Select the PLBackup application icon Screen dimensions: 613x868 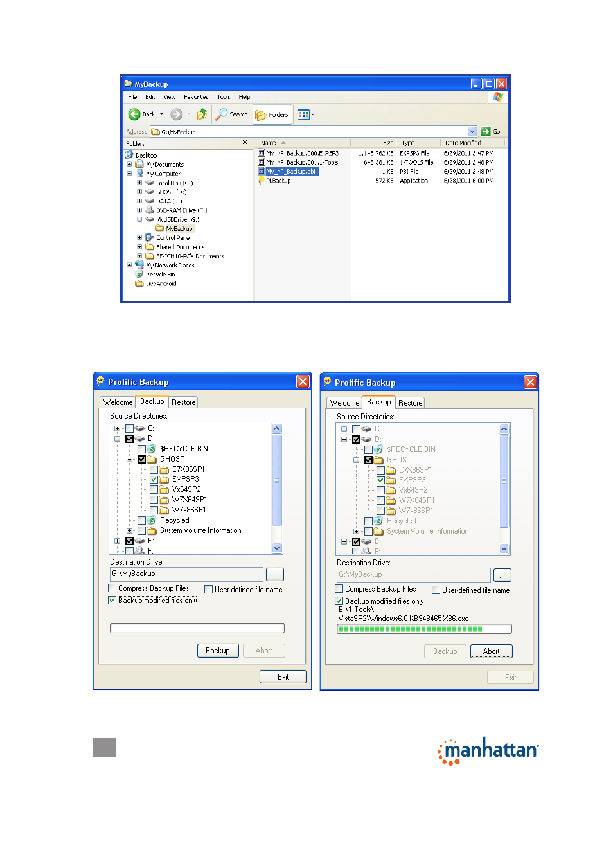262,181
